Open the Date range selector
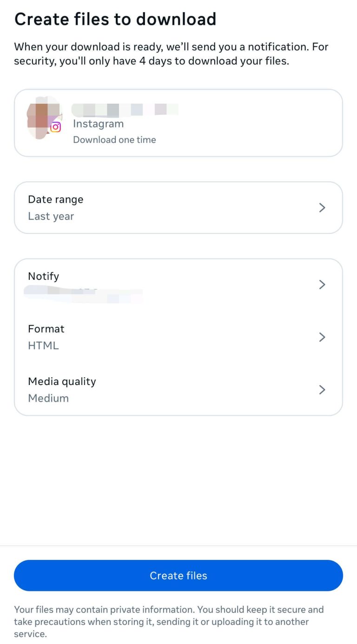 (x=178, y=207)
